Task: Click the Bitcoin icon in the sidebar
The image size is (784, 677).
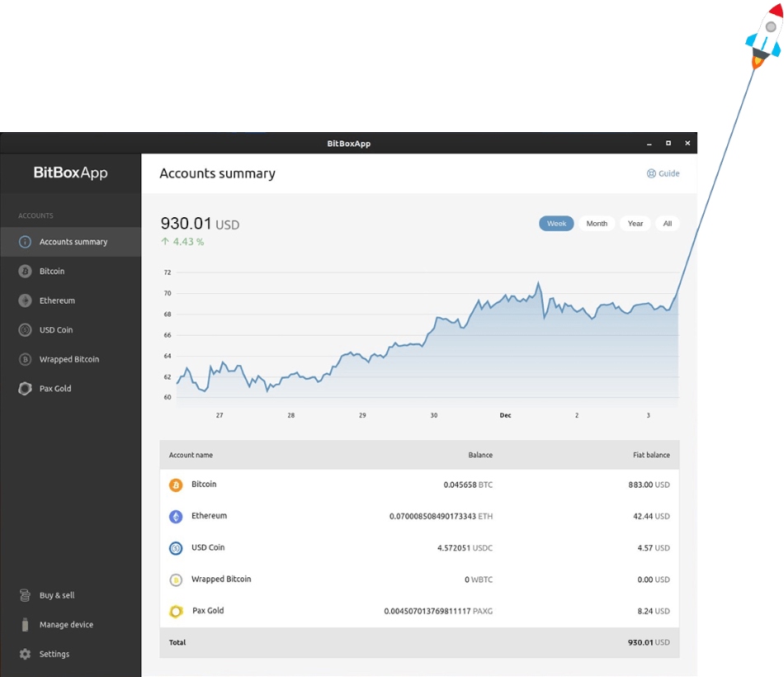Action: 25,271
